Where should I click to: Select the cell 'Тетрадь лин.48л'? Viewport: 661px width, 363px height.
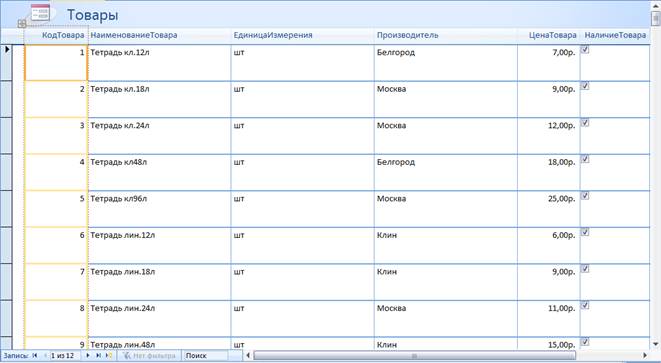pos(159,343)
